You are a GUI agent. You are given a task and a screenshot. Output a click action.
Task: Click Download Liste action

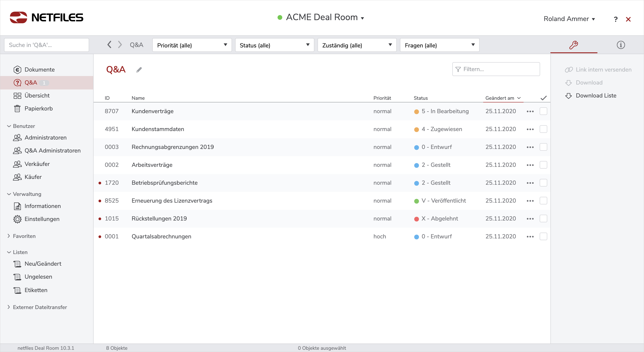pos(596,96)
